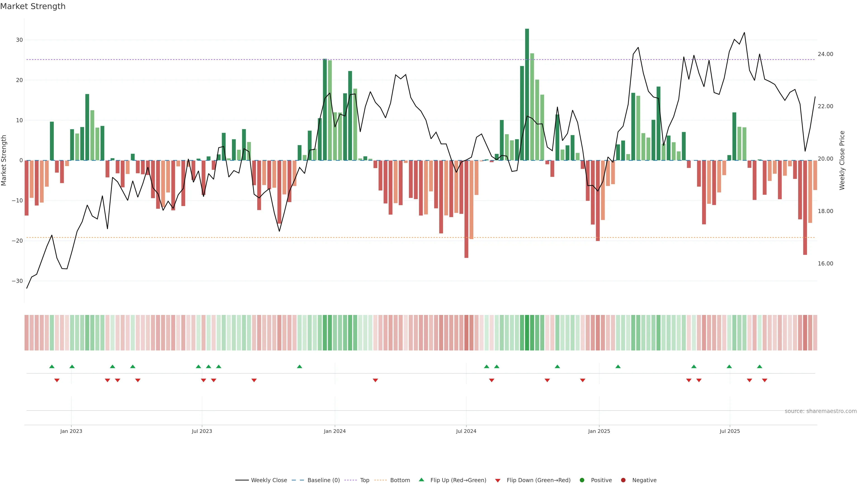
Task: Click the leftmost green flip-up triangle marker
Action: tap(52, 366)
